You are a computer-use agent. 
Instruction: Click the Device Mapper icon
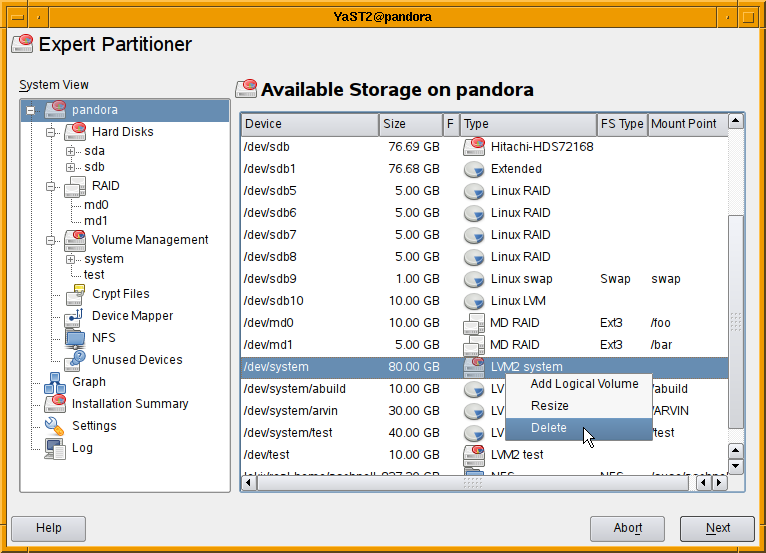[x=74, y=317]
